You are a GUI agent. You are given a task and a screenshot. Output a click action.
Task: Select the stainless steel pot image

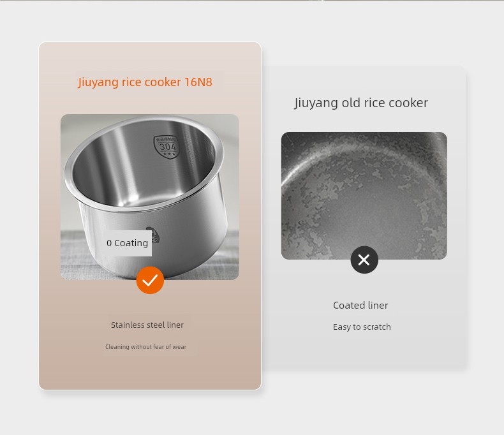[150, 197]
